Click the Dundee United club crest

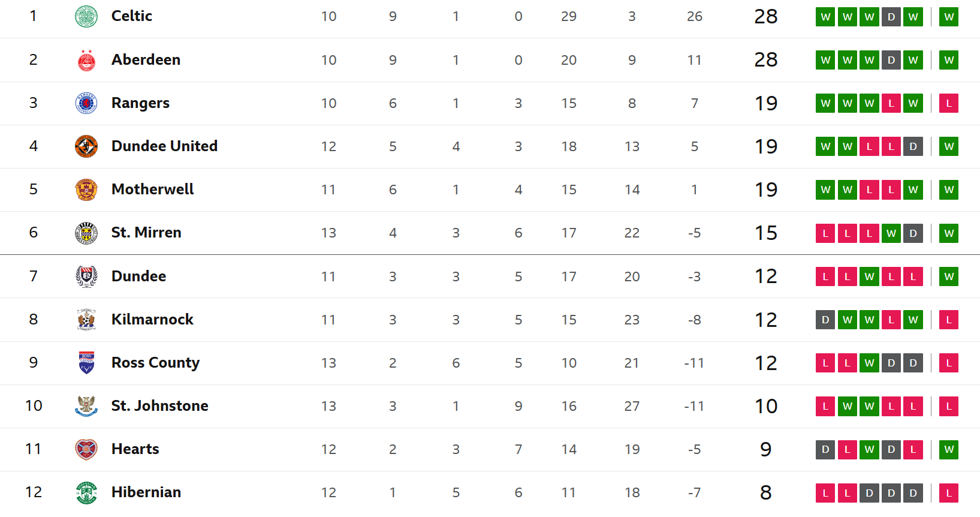86,146
